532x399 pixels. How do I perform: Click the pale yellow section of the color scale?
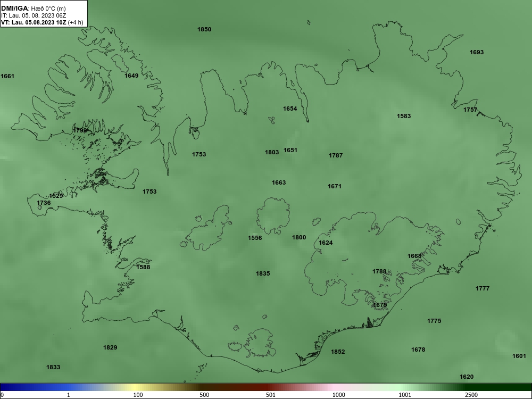tap(134, 387)
